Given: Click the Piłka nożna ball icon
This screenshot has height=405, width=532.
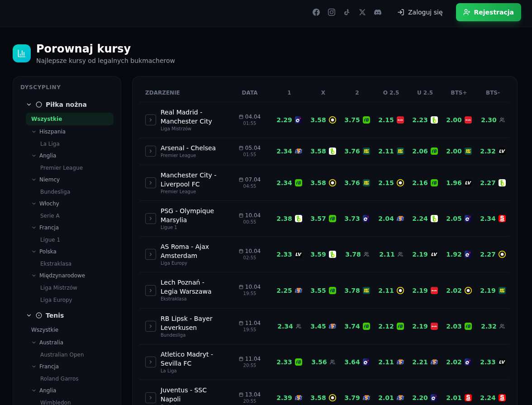Looking at the screenshot, I should point(39,105).
